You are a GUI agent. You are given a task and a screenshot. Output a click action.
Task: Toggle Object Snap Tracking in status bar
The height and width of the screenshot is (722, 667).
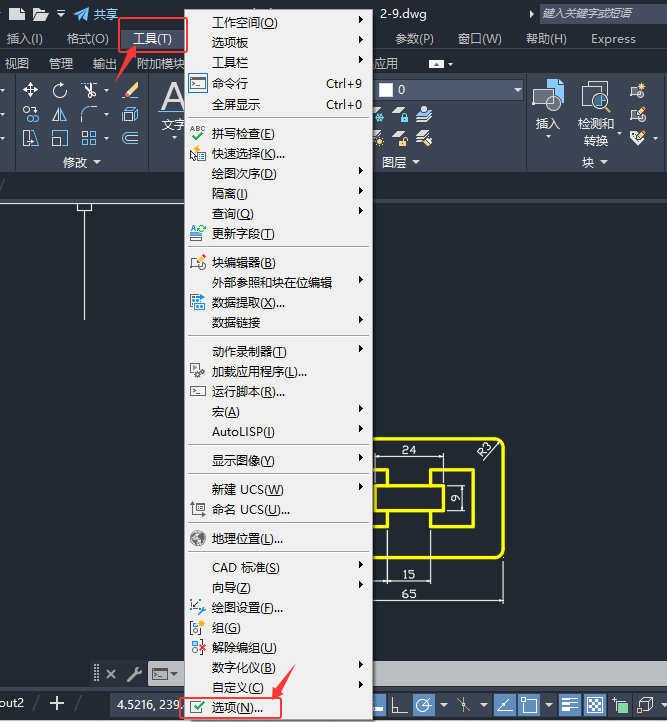pos(504,704)
